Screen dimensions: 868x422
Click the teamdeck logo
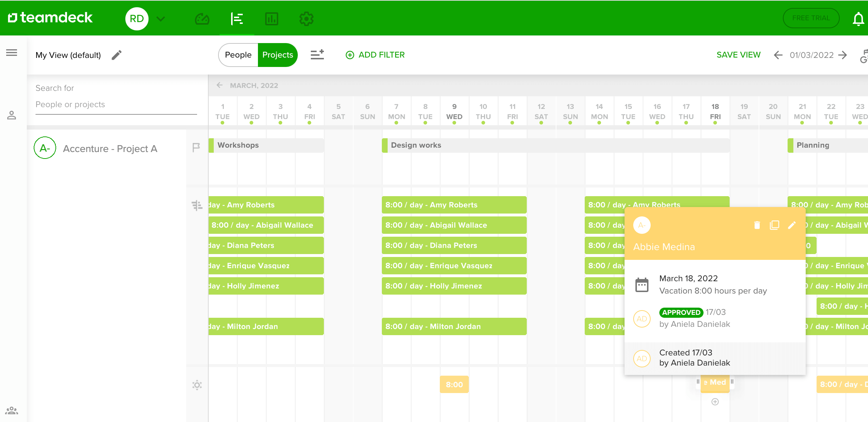50,17
